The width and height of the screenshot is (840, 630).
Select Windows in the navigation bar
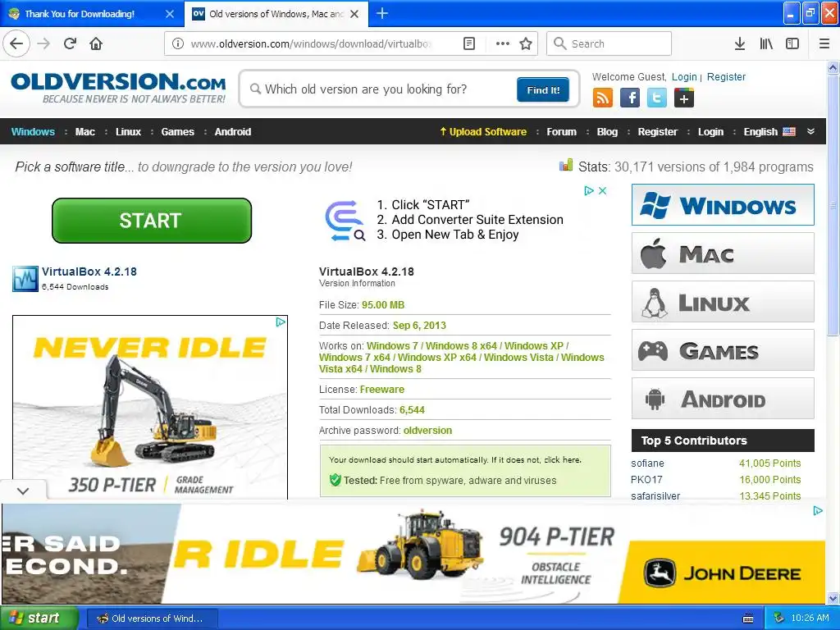(33, 132)
